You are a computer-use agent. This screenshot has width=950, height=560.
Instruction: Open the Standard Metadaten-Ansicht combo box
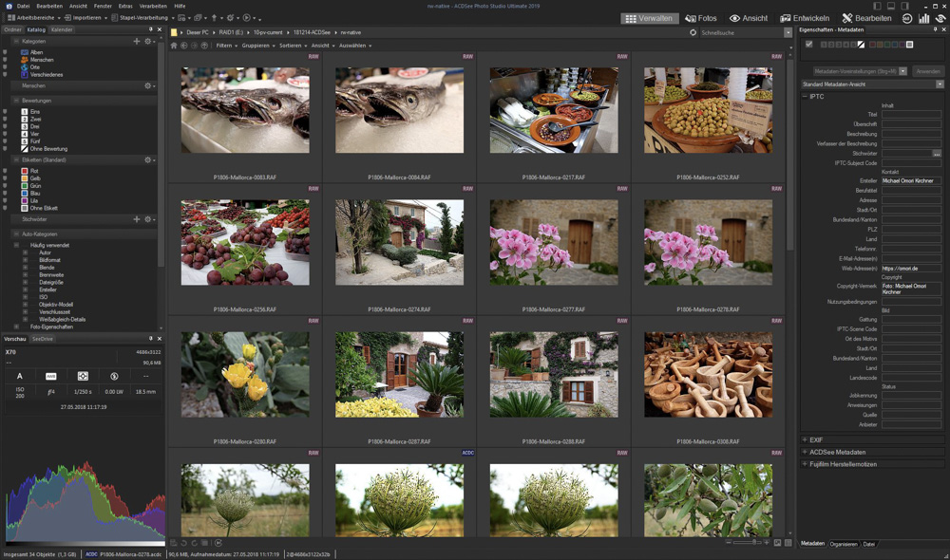(872, 84)
